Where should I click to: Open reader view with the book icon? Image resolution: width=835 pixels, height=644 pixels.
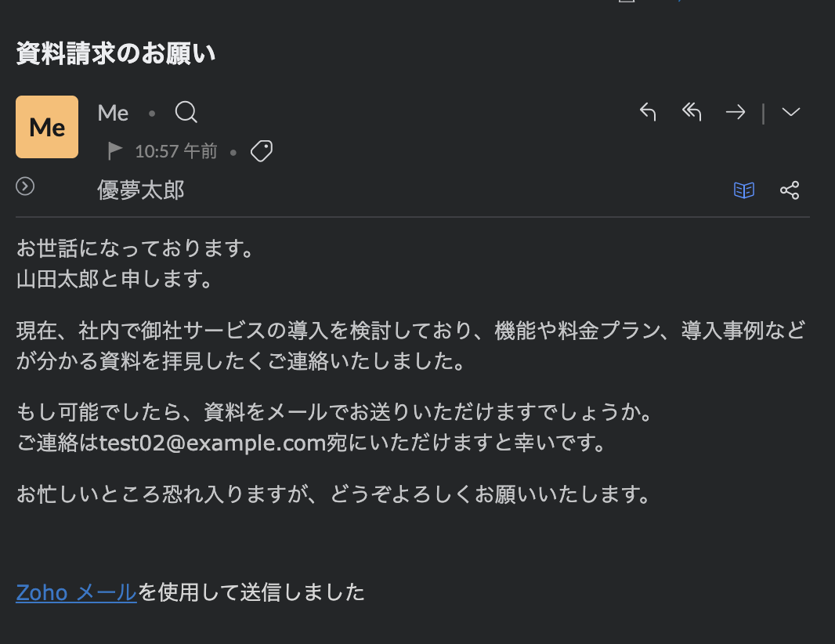[x=744, y=190]
